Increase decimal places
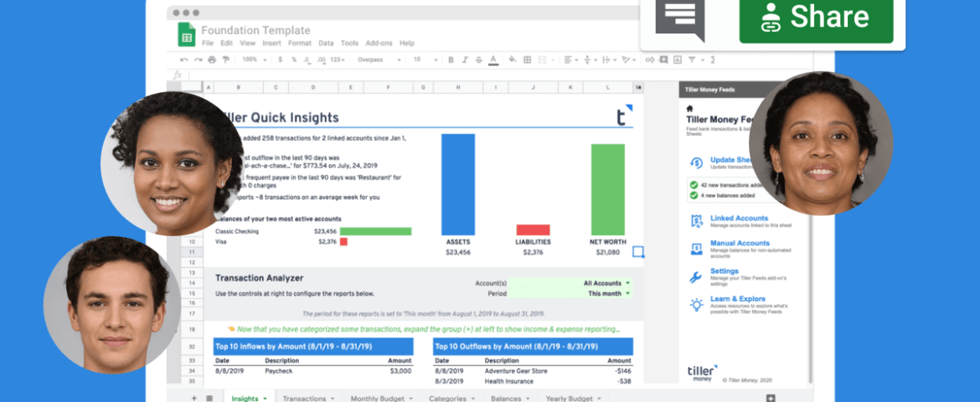 (x=322, y=60)
